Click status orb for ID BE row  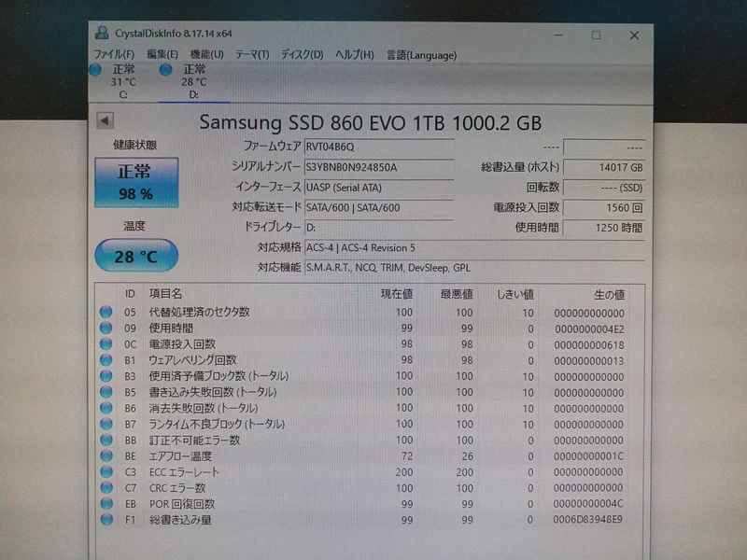pyautogui.click(x=106, y=455)
